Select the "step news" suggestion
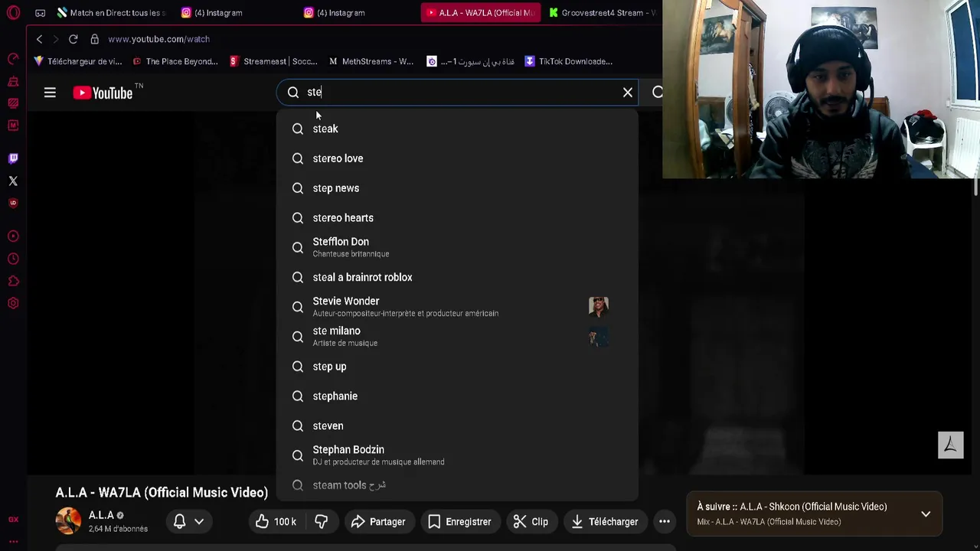Viewport: 980px width, 551px height. pos(457,188)
